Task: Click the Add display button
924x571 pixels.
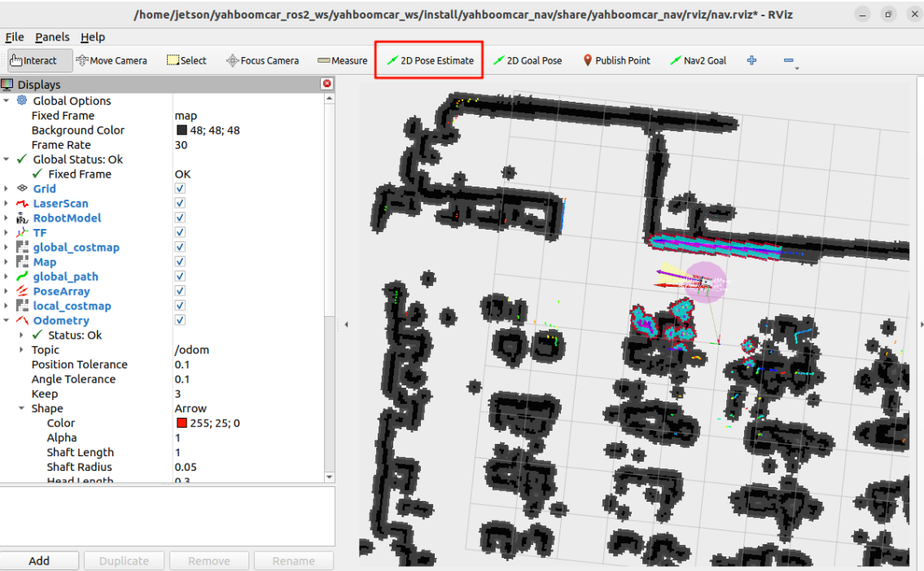Action: pos(39,560)
